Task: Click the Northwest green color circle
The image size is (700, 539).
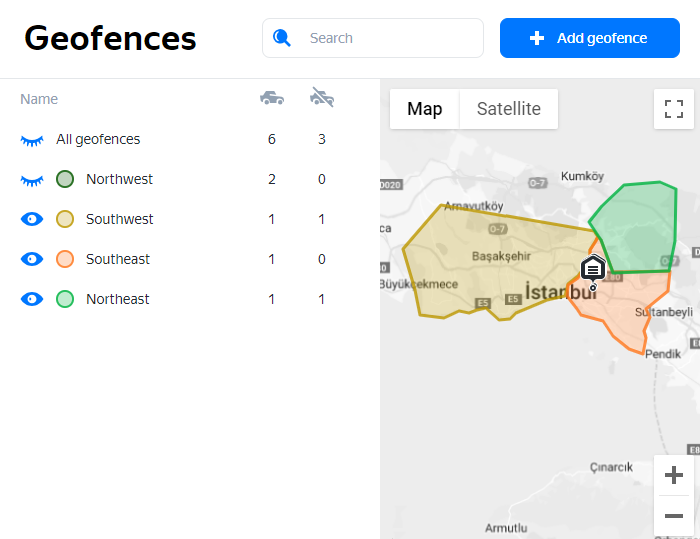Action: 65,179
